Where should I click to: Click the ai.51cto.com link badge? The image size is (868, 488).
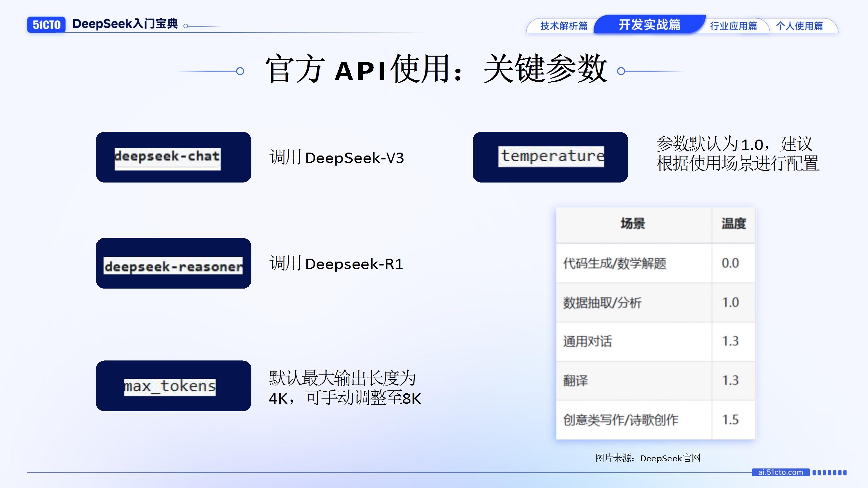(x=780, y=472)
